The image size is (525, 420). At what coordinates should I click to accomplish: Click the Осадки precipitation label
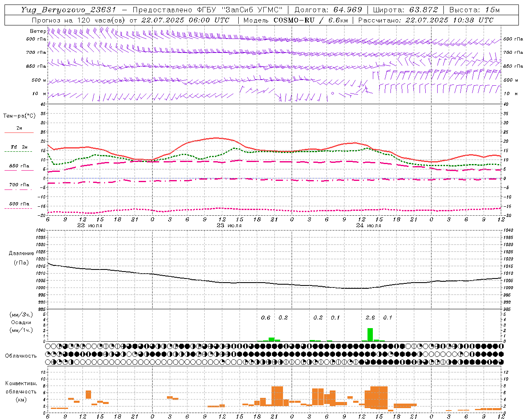pyautogui.click(x=21, y=322)
